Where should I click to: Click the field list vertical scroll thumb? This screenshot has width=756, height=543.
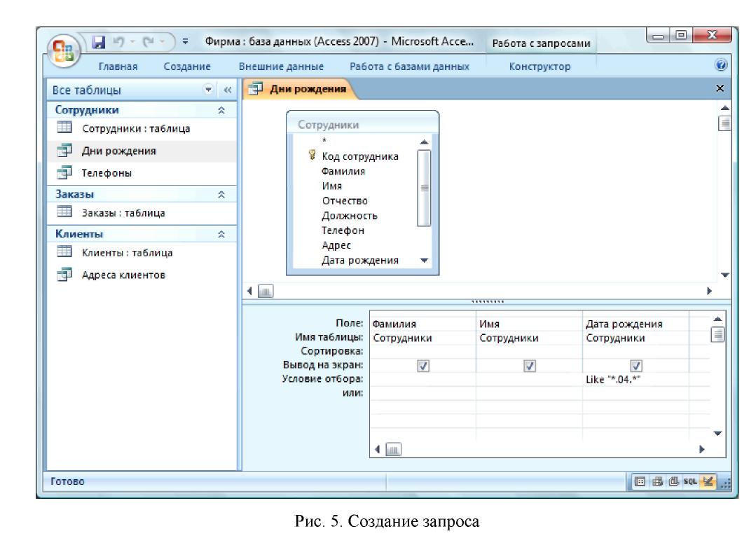425,188
